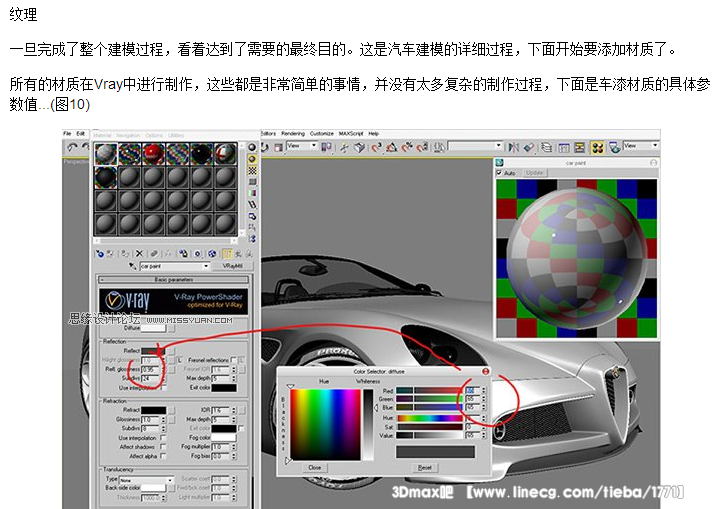The image size is (713, 509).
Task: Click Show Map in Viewport icon
Action: (x=212, y=254)
